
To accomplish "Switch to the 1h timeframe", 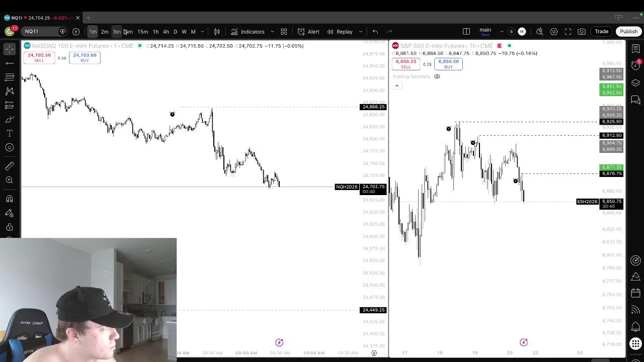I will (x=155, y=32).
